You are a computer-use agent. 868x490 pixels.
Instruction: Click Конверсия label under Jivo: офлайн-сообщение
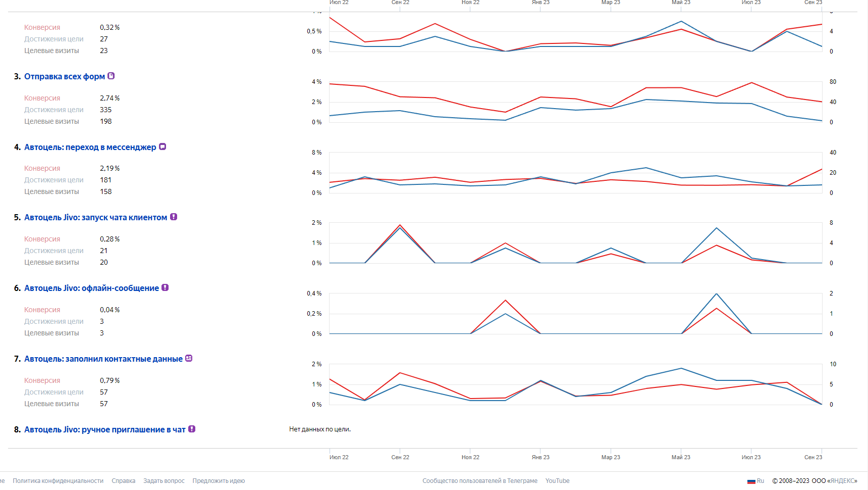pos(42,310)
